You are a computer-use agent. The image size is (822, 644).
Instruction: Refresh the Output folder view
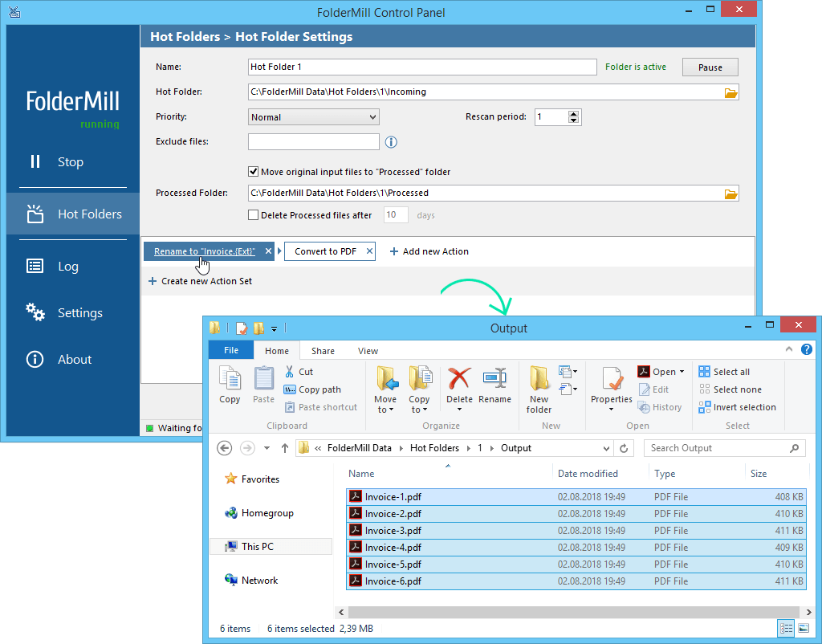(x=624, y=448)
